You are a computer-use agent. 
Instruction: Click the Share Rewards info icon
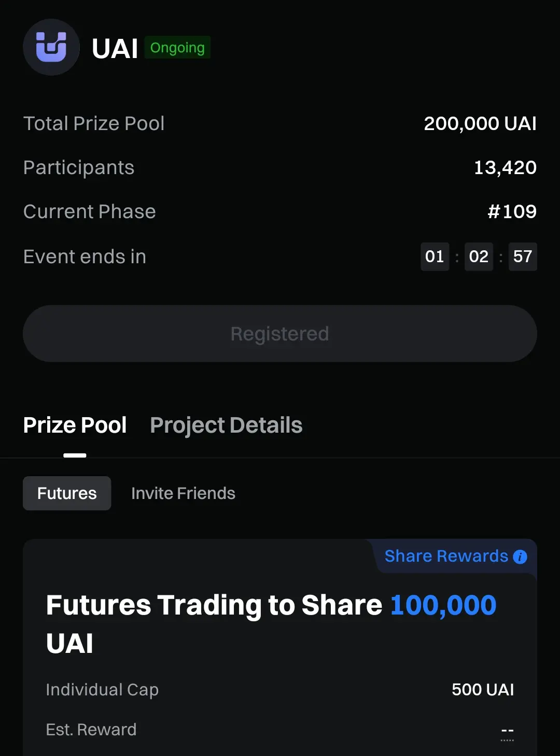pos(520,557)
